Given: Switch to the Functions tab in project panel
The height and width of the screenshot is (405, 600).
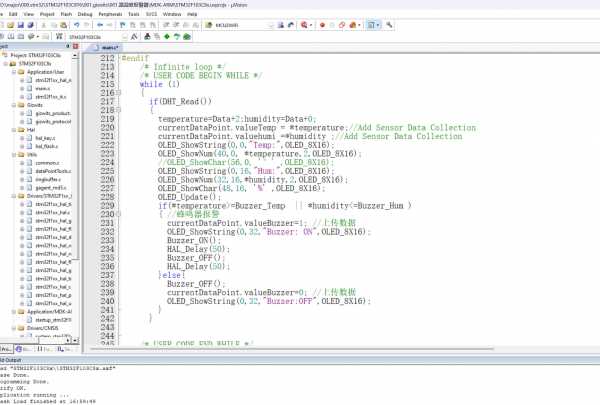Looking at the screenshot, I should pyautogui.click(x=43, y=349).
